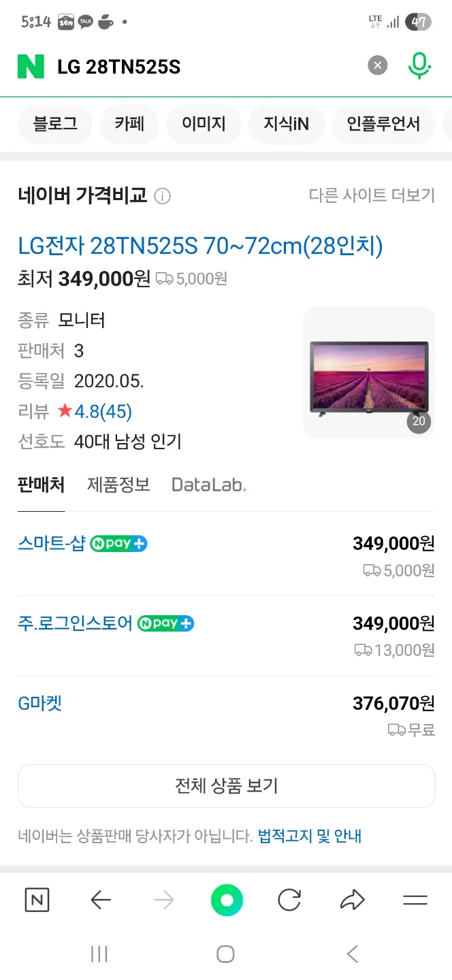
Task: Open the monitor product thumbnail image
Action: pyautogui.click(x=369, y=372)
